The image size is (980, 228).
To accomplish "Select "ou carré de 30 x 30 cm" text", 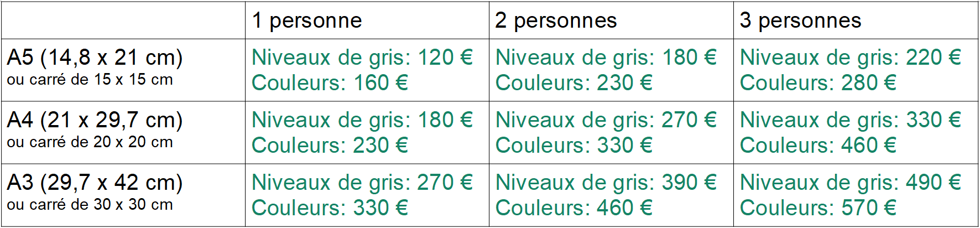I will pyautogui.click(x=90, y=205).
